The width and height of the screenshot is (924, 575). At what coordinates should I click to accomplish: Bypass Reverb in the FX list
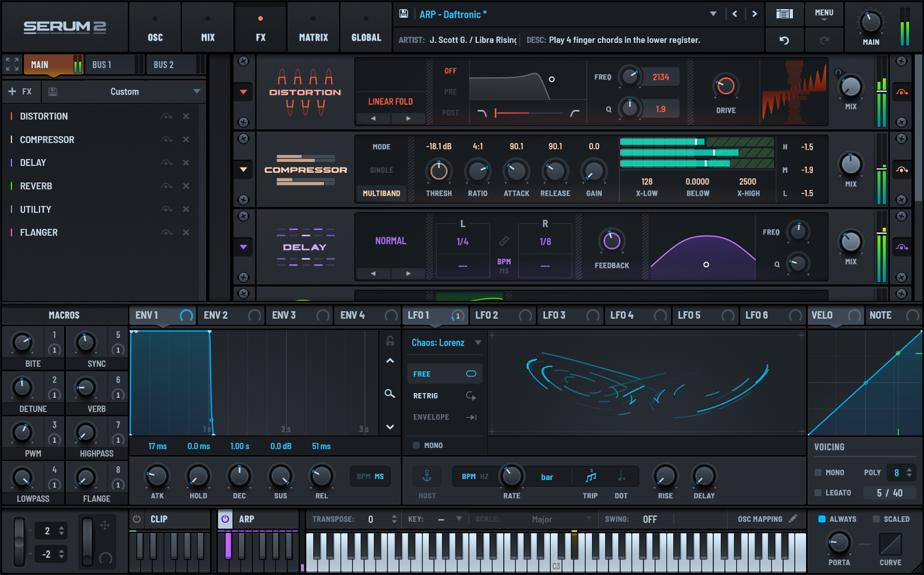(167, 186)
